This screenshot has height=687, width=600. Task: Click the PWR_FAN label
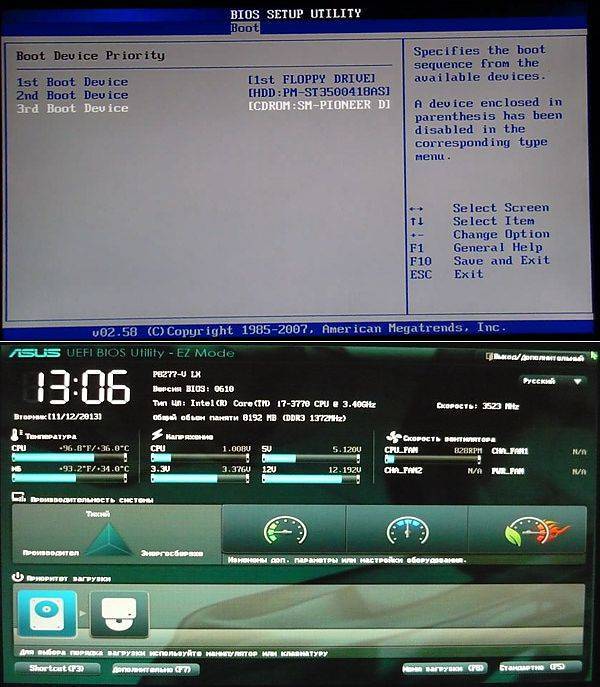point(508,471)
